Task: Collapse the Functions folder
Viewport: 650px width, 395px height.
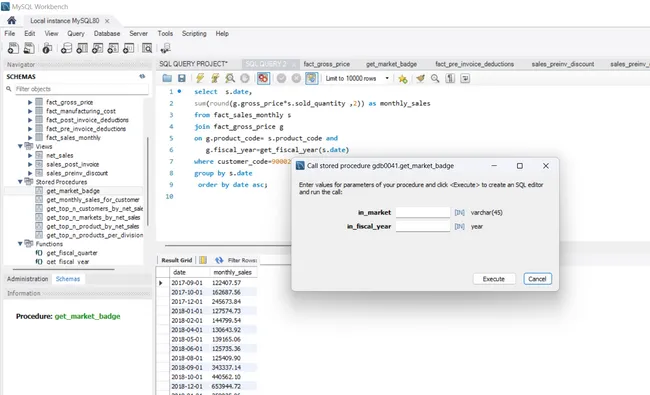Action: (x=20, y=244)
